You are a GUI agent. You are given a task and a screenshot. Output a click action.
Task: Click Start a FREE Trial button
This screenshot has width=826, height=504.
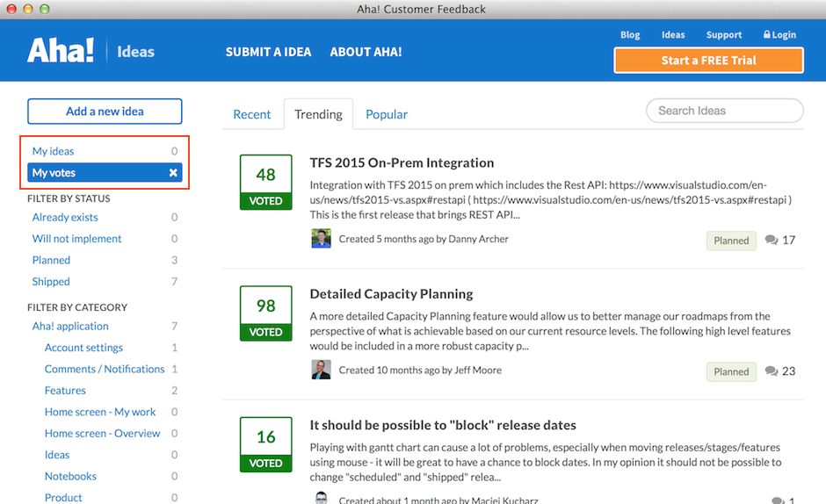[x=708, y=61]
